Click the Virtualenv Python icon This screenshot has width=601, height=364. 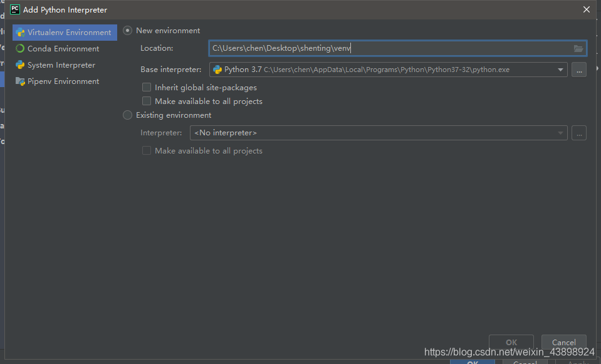click(20, 33)
